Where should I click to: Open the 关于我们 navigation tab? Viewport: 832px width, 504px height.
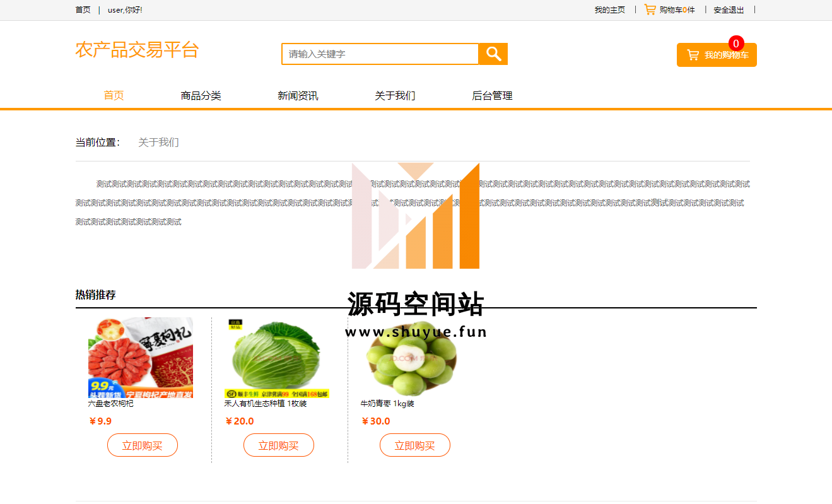395,95
